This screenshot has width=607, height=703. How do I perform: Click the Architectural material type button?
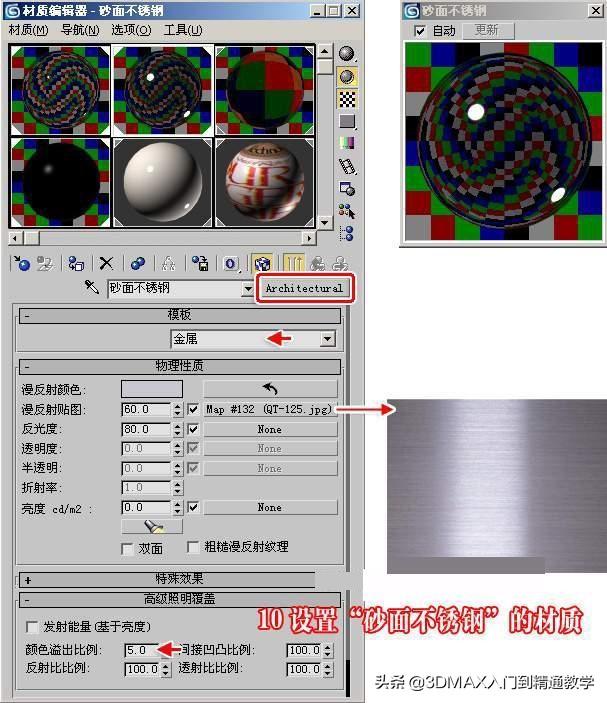pyautogui.click(x=304, y=288)
